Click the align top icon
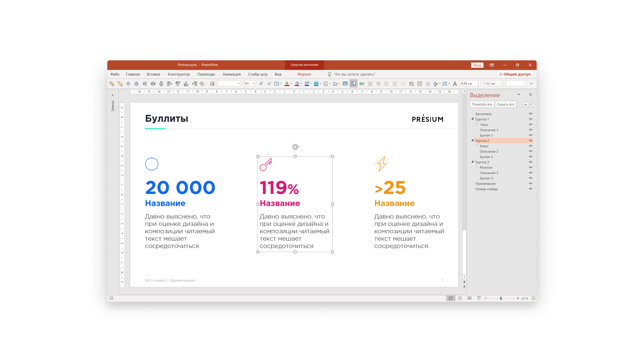Viewport: 644px width, 362px height. coord(178,84)
